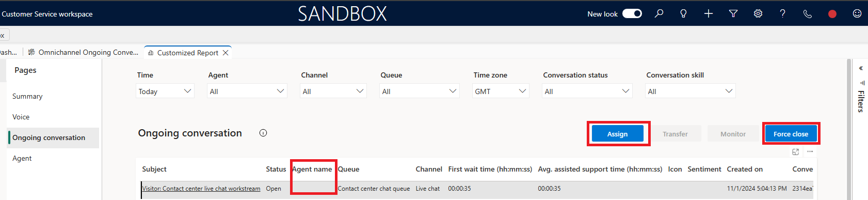868x200 pixels.
Task: Sort by First wait time column header
Action: 490,169
